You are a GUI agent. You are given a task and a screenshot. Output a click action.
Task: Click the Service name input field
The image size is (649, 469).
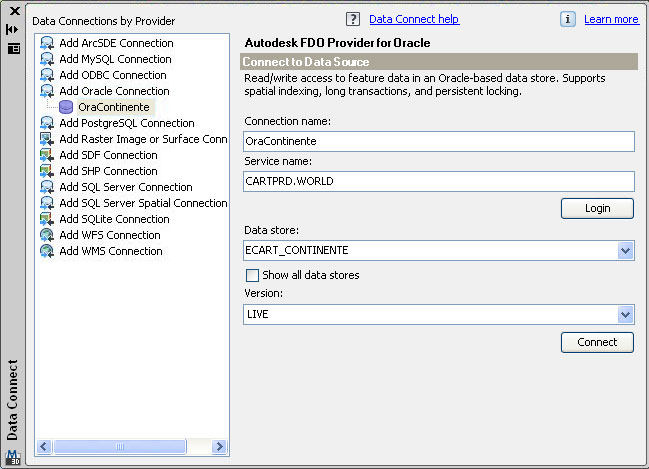click(439, 181)
